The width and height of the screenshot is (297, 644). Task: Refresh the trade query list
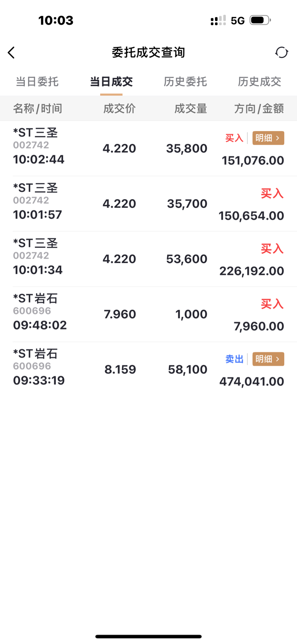point(282,52)
